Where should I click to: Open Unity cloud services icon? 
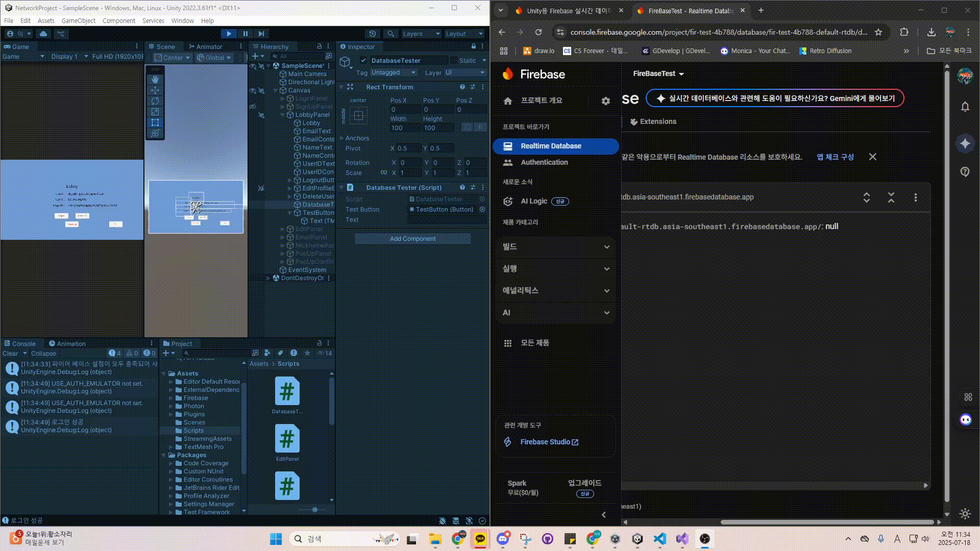43,34
